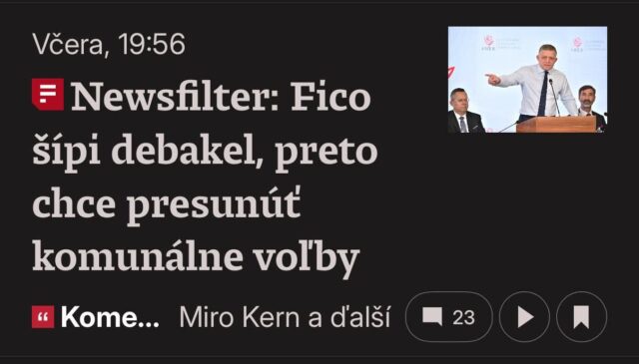This screenshot has width=639, height=364.
Task: Click the headline line 'chce presunúť'
Action: tap(167, 204)
